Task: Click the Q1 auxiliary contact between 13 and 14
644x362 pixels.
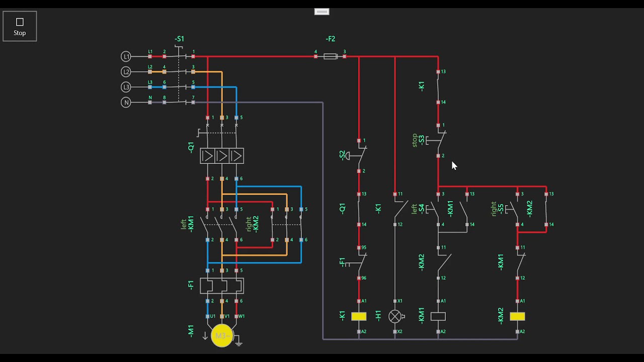Action: 359,209
